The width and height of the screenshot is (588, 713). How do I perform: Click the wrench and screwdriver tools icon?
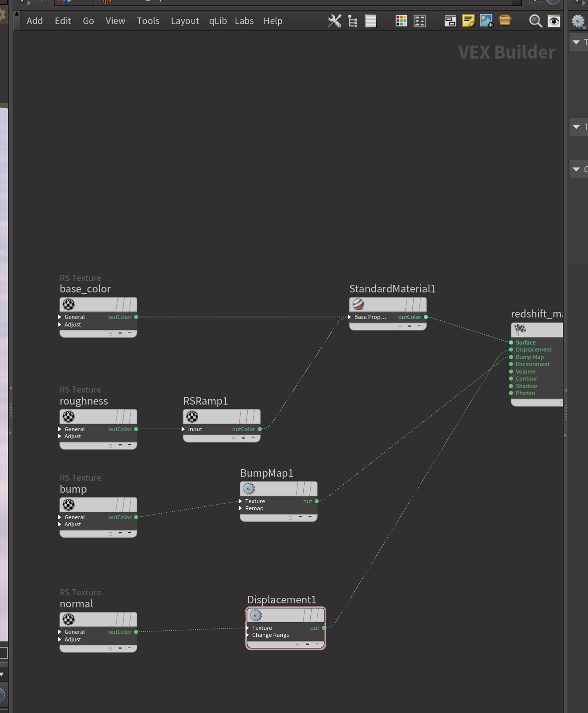point(335,21)
